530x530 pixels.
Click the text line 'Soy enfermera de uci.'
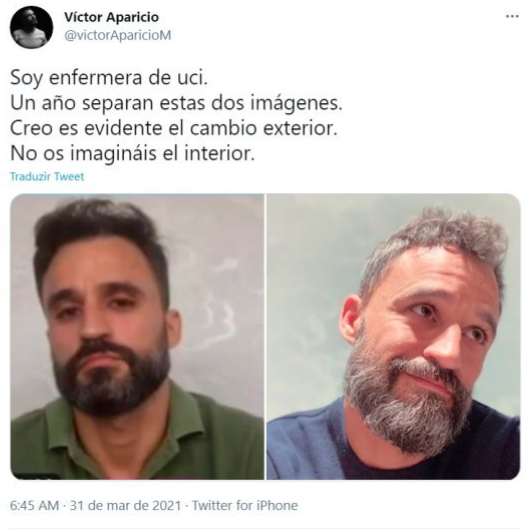click(109, 78)
